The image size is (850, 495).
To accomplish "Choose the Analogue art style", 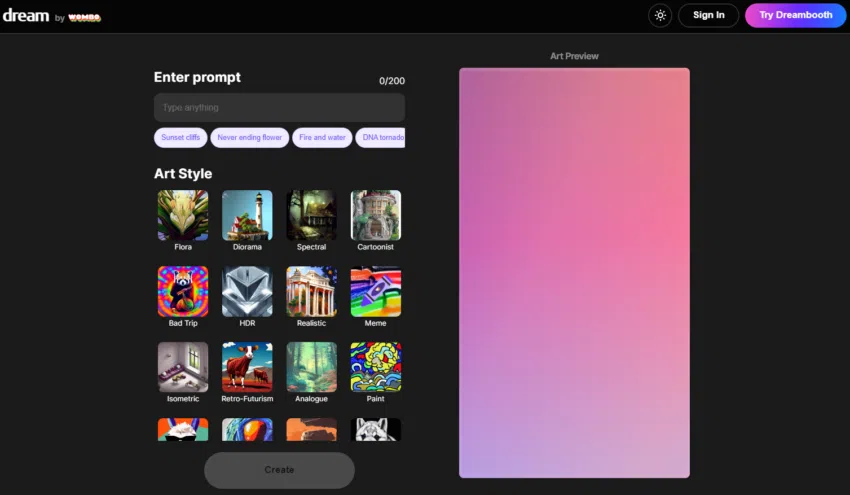I will pyautogui.click(x=311, y=367).
